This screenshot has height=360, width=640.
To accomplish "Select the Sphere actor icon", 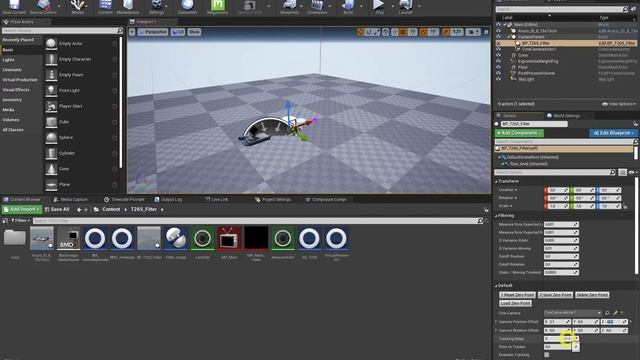I will click(x=51, y=138).
